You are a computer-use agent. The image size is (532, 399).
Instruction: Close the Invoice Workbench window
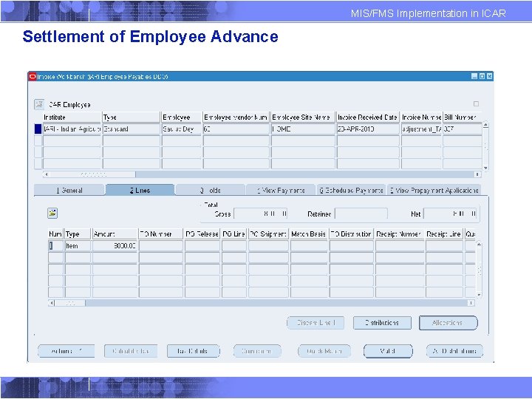489,76
